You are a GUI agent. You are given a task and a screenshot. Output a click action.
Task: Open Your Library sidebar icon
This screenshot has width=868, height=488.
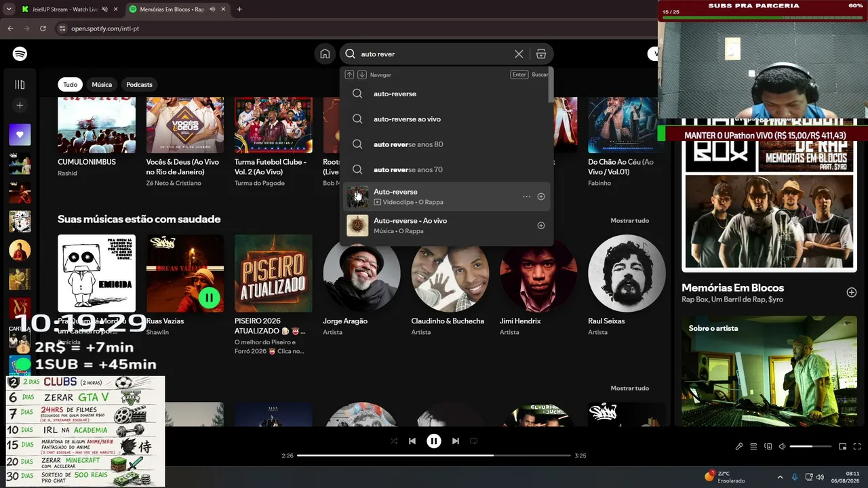point(20,85)
